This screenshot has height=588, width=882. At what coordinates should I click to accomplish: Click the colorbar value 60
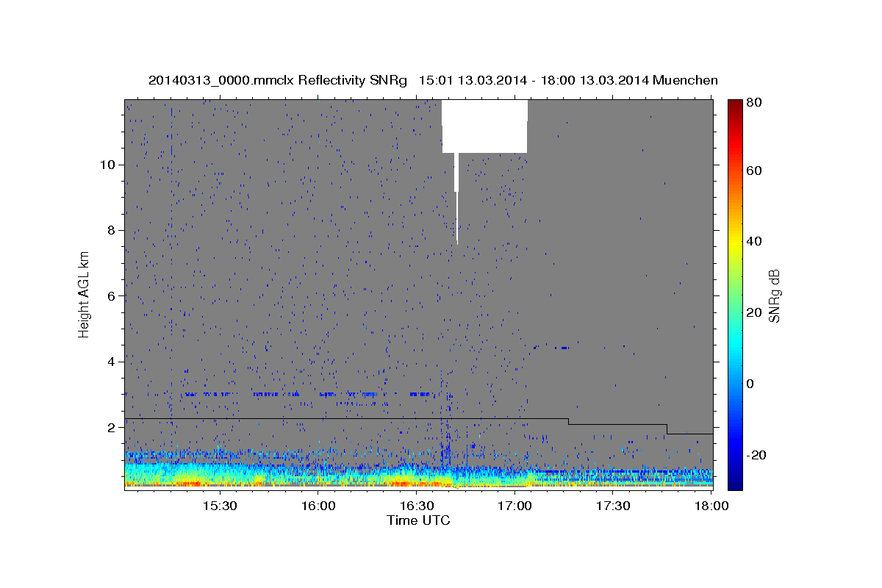tap(755, 171)
